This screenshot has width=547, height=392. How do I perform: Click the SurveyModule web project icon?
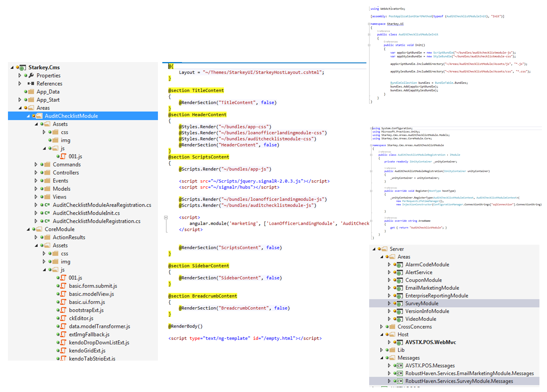pos(399,304)
